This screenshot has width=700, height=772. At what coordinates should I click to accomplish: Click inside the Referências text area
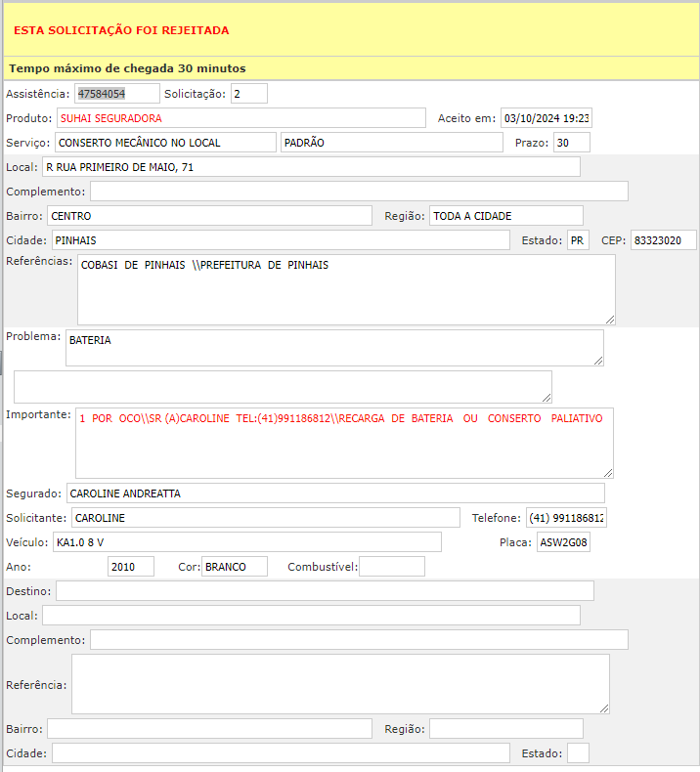point(346,289)
